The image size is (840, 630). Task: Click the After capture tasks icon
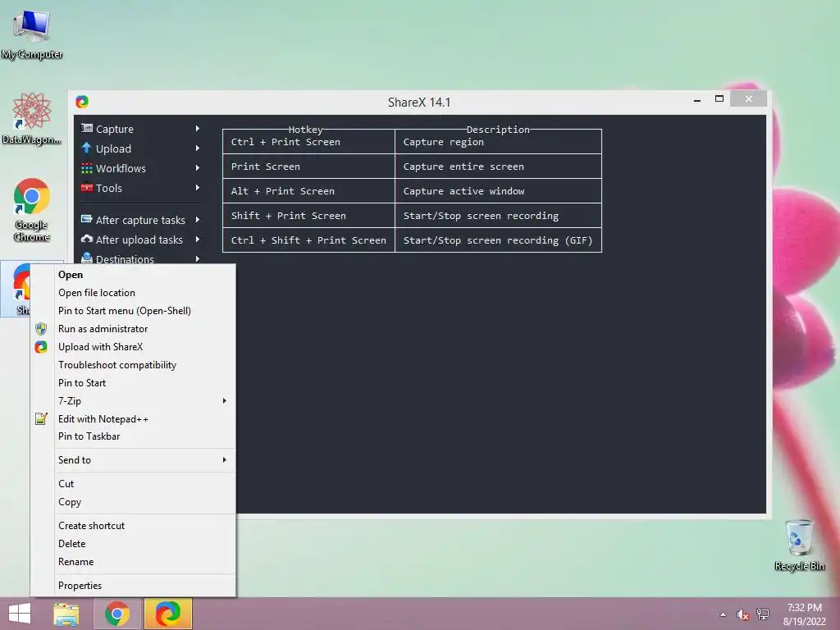coord(87,219)
